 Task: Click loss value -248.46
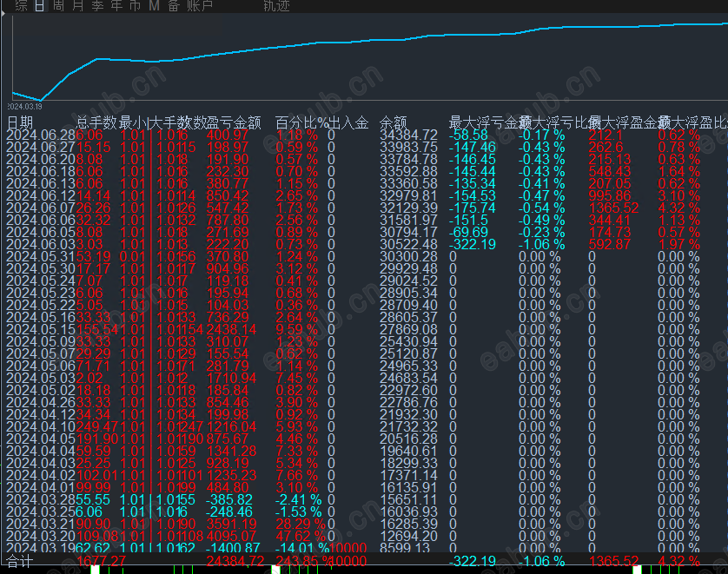[x=228, y=511]
